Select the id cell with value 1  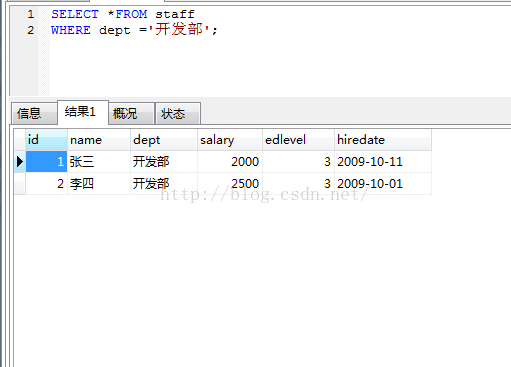(x=46, y=162)
